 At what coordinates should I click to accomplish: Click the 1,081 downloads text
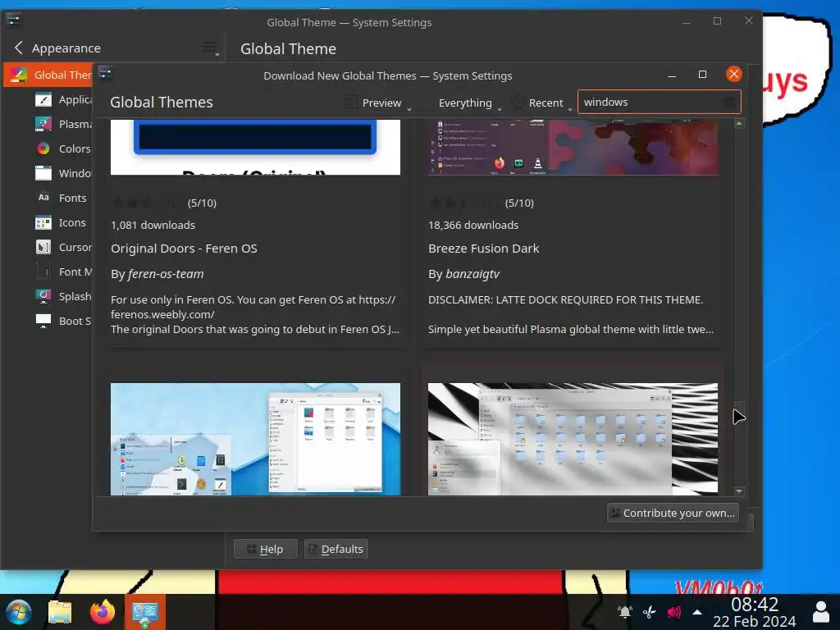[153, 225]
